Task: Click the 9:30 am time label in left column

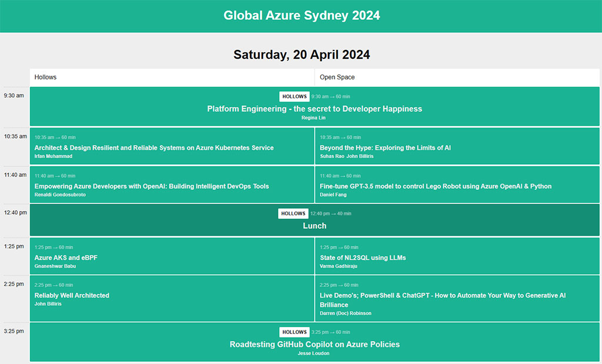Action: pos(14,96)
